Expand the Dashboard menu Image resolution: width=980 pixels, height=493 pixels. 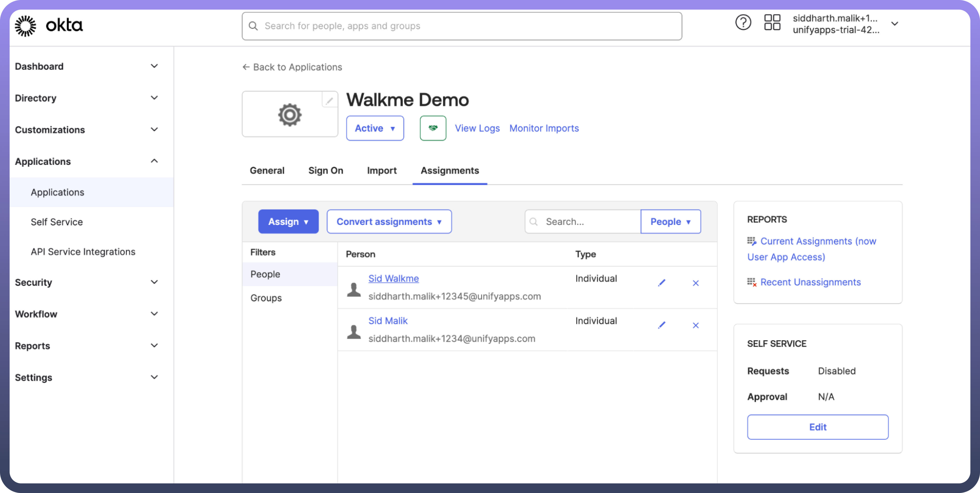point(154,66)
